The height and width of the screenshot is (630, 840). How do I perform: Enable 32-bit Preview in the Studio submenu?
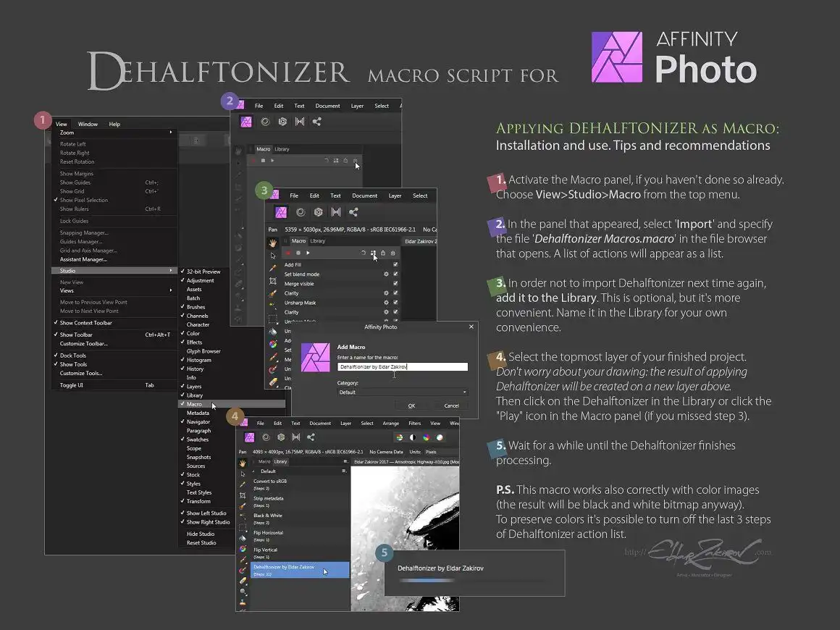pos(203,270)
